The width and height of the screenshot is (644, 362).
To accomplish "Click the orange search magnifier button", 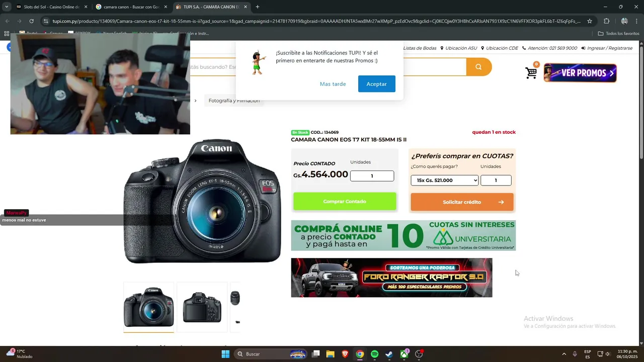I will pos(478,67).
